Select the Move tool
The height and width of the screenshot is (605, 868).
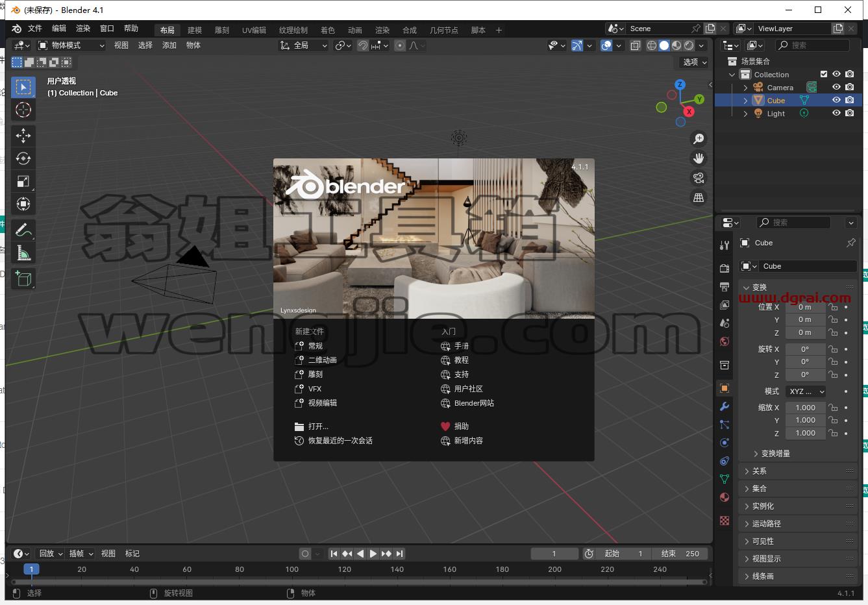[x=23, y=136]
